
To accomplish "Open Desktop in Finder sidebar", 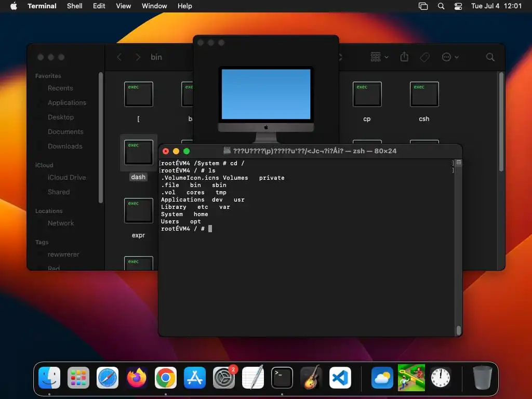I will tap(61, 117).
